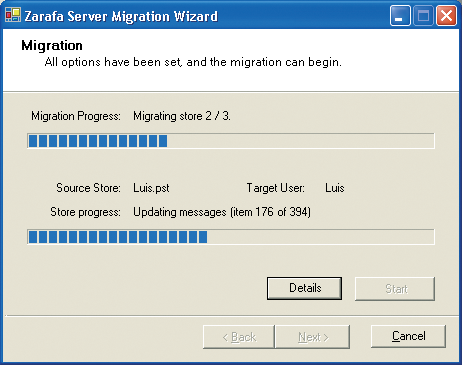Click the 'All options have been set' description
Screen dimensions: 462x365
pyautogui.click(x=193, y=62)
